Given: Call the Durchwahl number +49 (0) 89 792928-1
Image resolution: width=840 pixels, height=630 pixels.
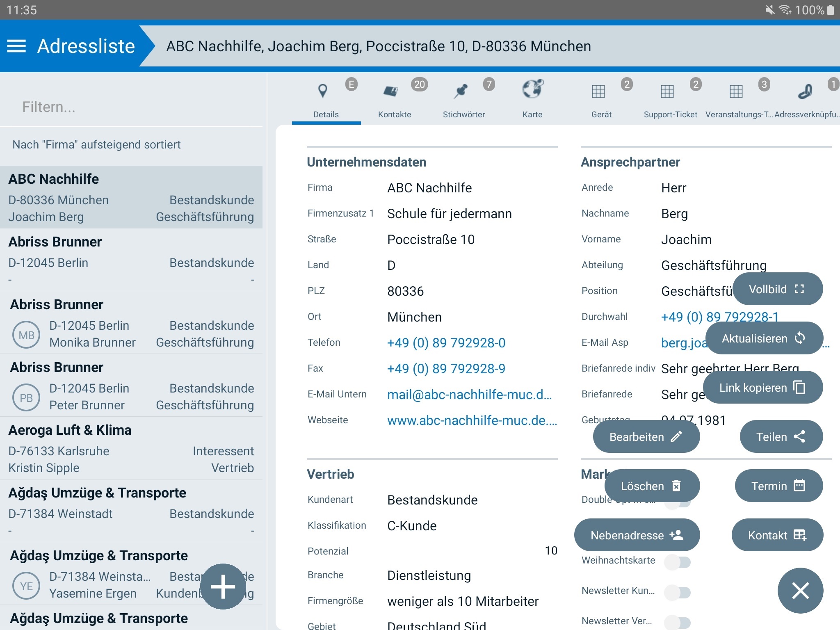Looking at the screenshot, I should [720, 317].
